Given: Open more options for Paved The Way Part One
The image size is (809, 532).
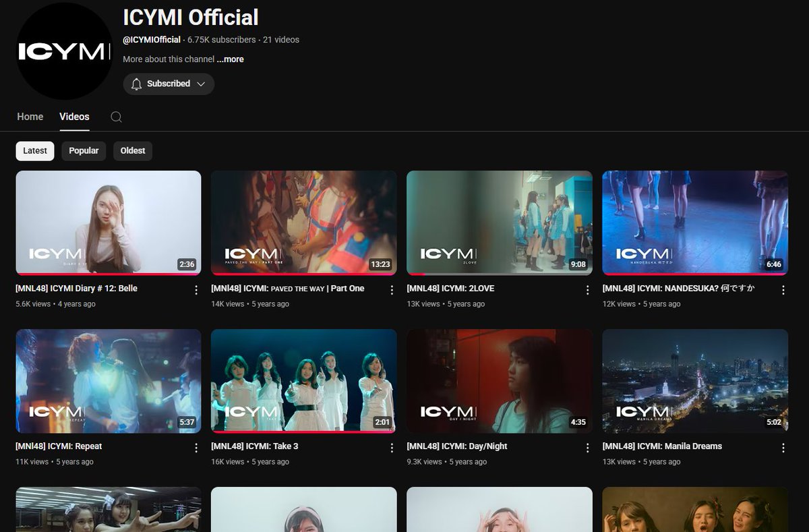Looking at the screenshot, I should [392, 290].
